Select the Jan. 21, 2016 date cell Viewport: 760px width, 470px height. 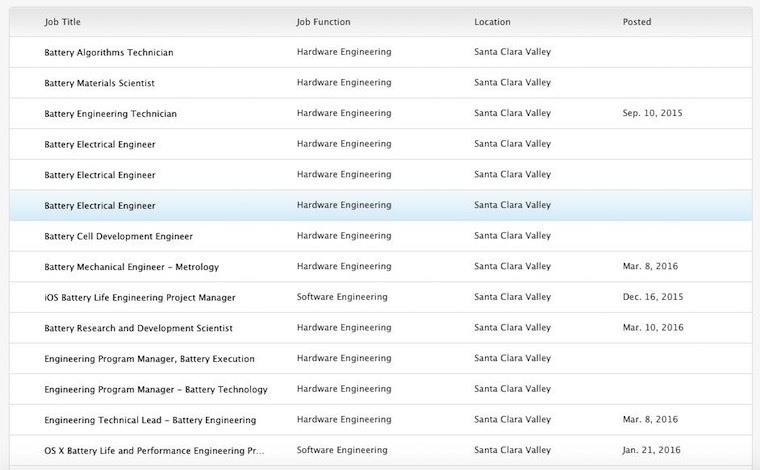point(651,451)
